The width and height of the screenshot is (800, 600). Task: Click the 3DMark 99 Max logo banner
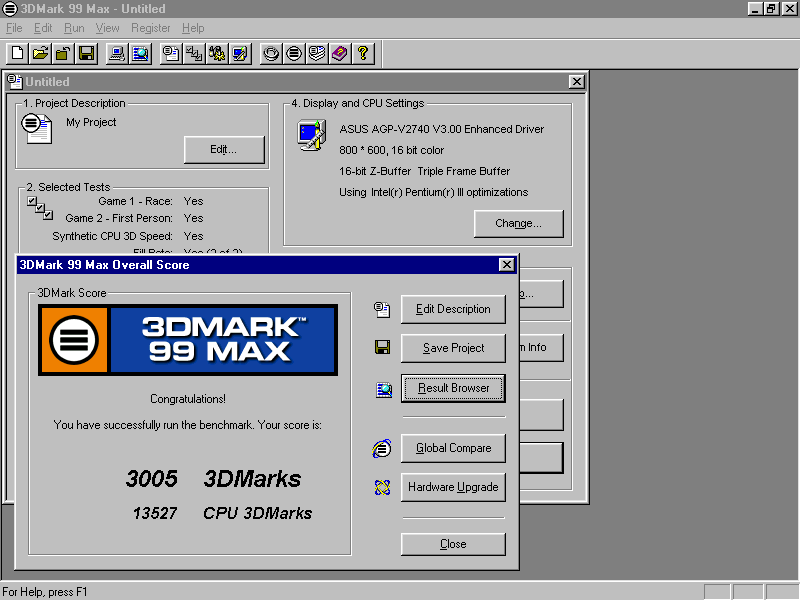click(x=188, y=340)
